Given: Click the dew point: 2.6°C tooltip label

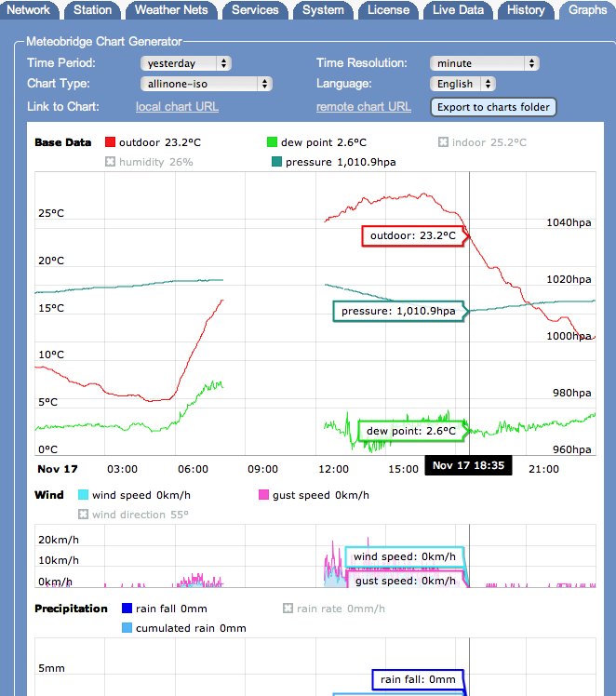Looking at the screenshot, I should [411, 431].
